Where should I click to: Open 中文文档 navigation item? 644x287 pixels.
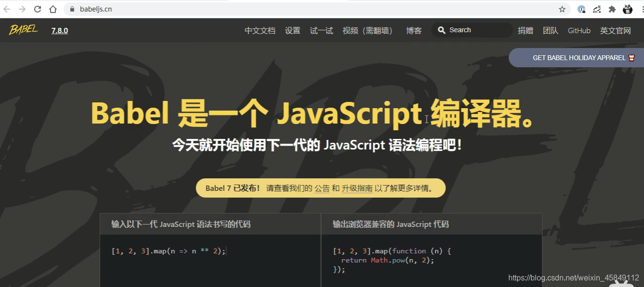point(260,31)
